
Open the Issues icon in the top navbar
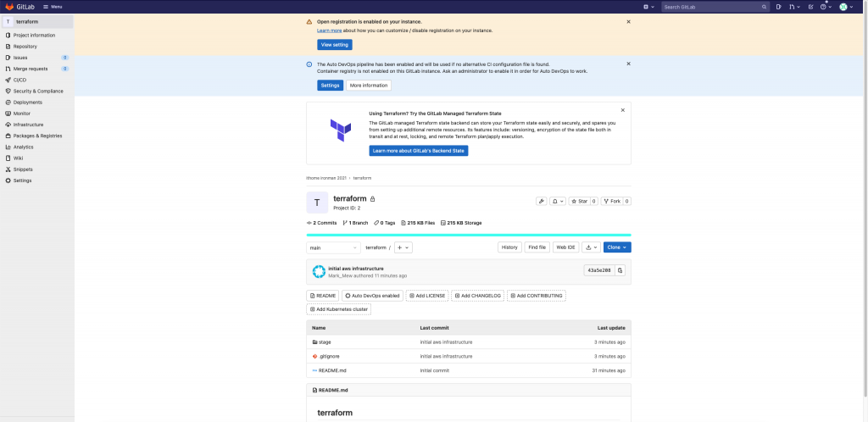point(778,7)
